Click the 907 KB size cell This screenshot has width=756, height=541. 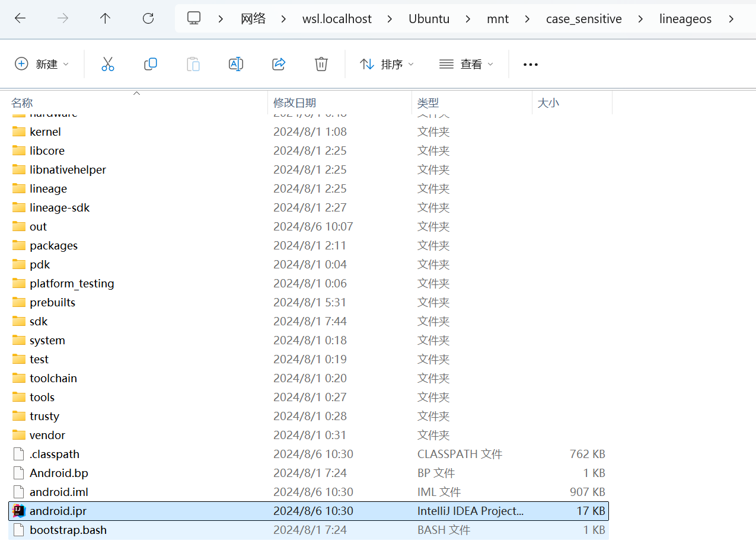click(587, 492)
